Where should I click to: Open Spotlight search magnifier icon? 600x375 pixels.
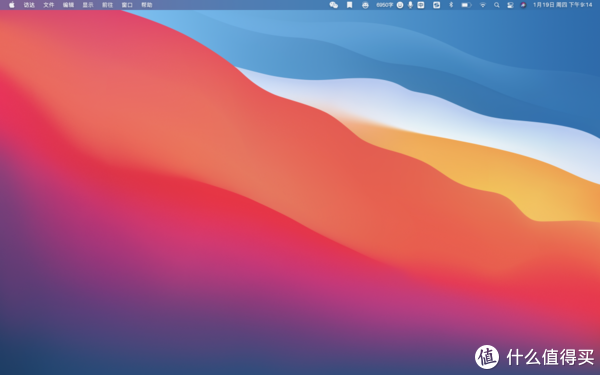(497, 5)
